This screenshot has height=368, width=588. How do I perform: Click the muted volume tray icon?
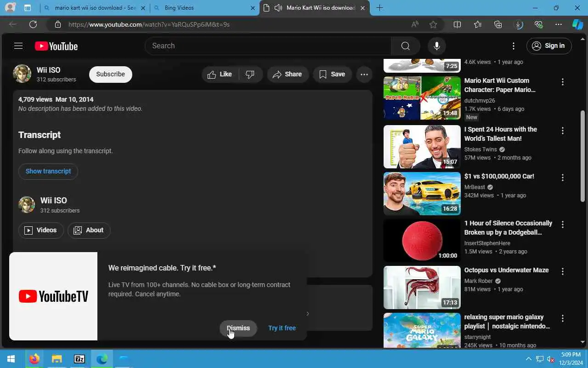tap(551, 359)
